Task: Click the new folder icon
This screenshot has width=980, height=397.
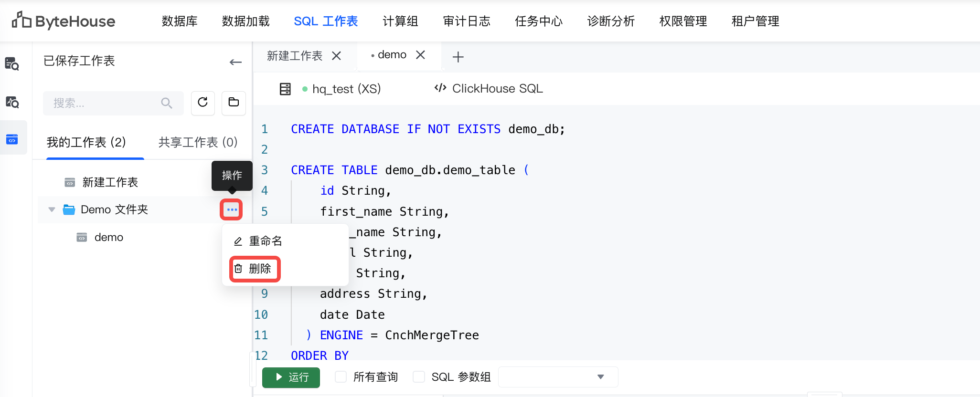Action: 234,103
